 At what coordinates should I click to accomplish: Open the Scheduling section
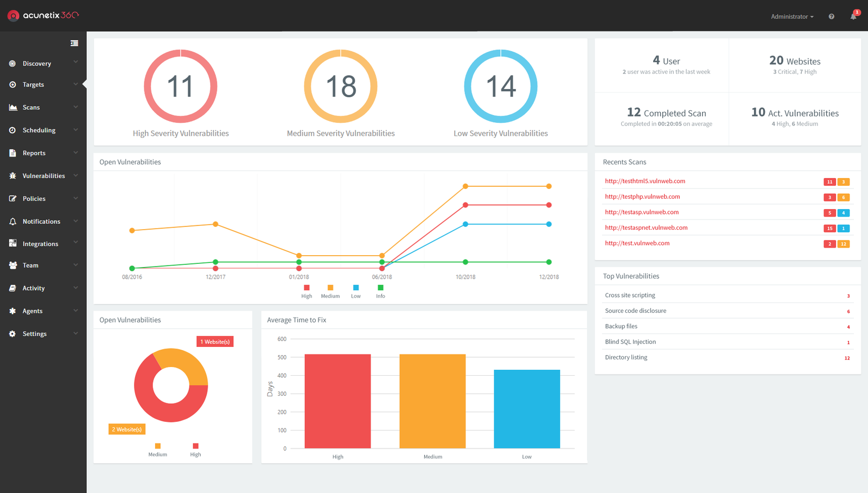point(39,130)
